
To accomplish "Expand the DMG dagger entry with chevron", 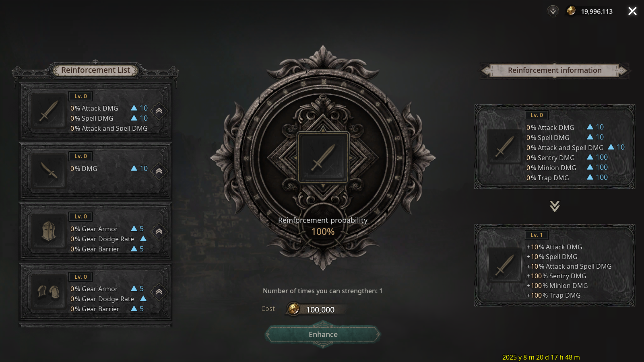I will [x=159, y=171].
